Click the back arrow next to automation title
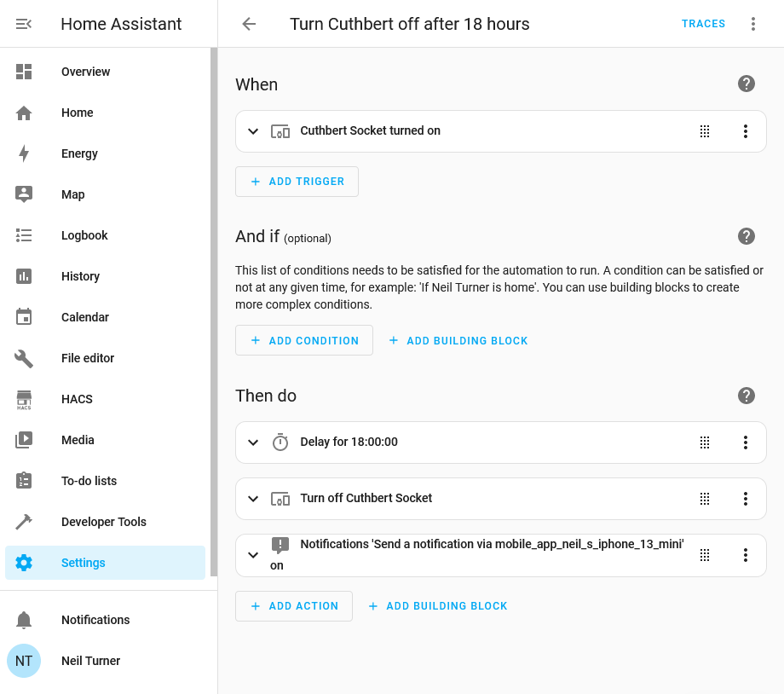This screenshot has width=784, height=694. [x=248, y=24]
